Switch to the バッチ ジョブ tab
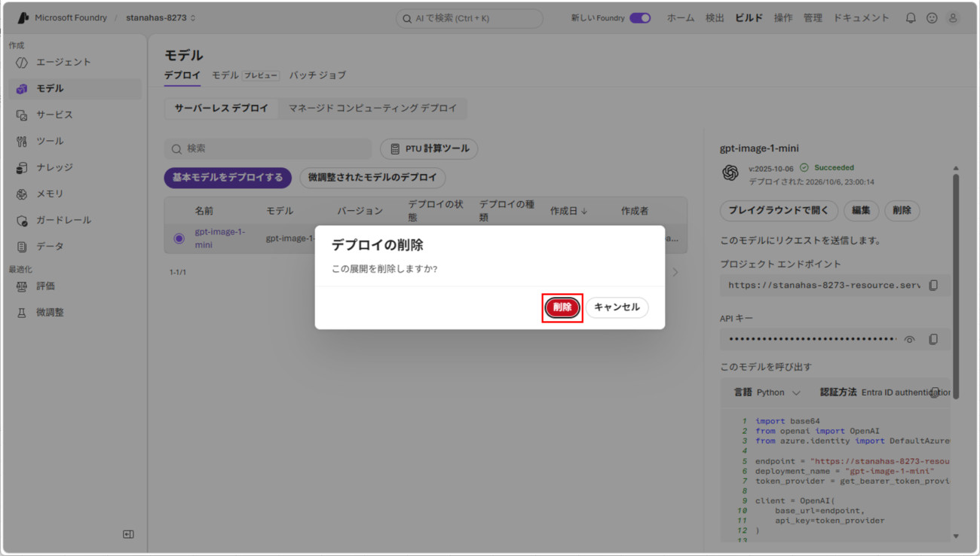 click(x=318, y=75)
